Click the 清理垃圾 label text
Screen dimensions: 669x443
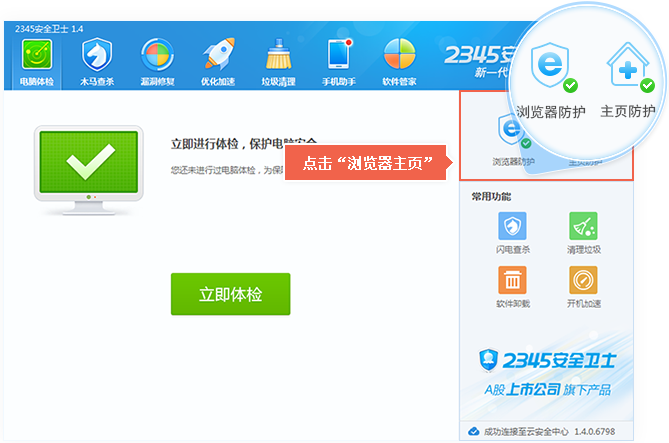(584, 249)
